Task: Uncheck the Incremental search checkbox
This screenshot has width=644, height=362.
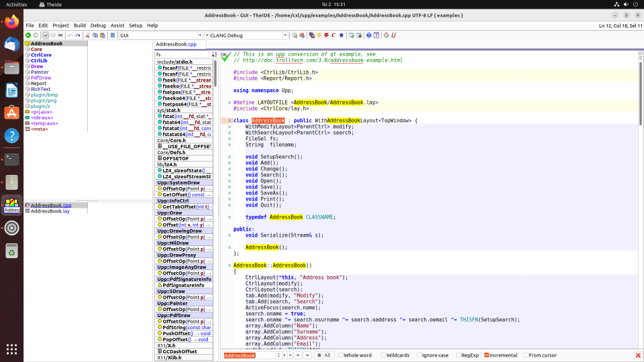Action: (x=486, y=355)
